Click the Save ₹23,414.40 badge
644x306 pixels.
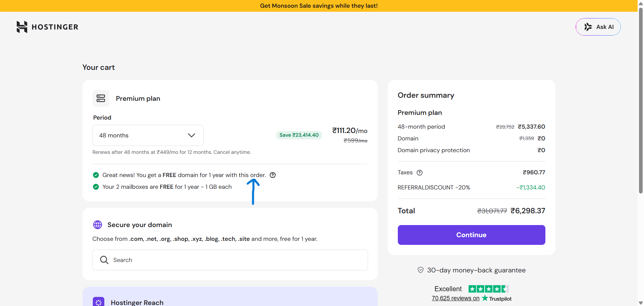[299, 135]
